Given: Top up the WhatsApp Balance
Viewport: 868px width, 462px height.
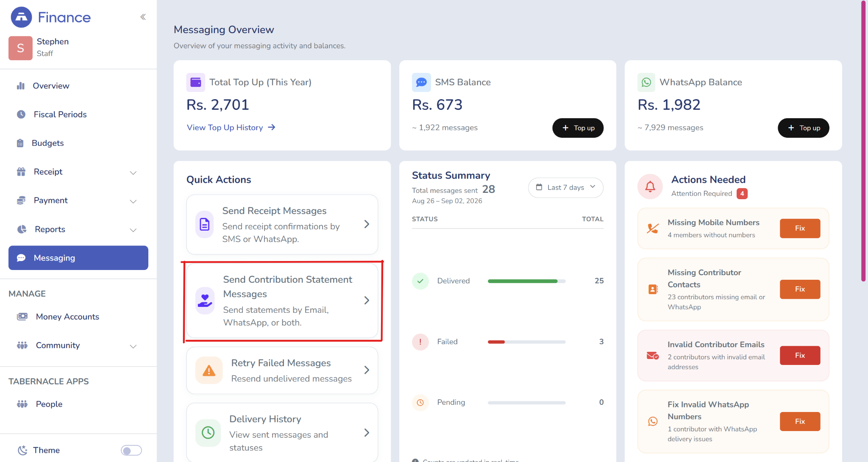Looking at the screenshot, I should [x=803, y=128].
